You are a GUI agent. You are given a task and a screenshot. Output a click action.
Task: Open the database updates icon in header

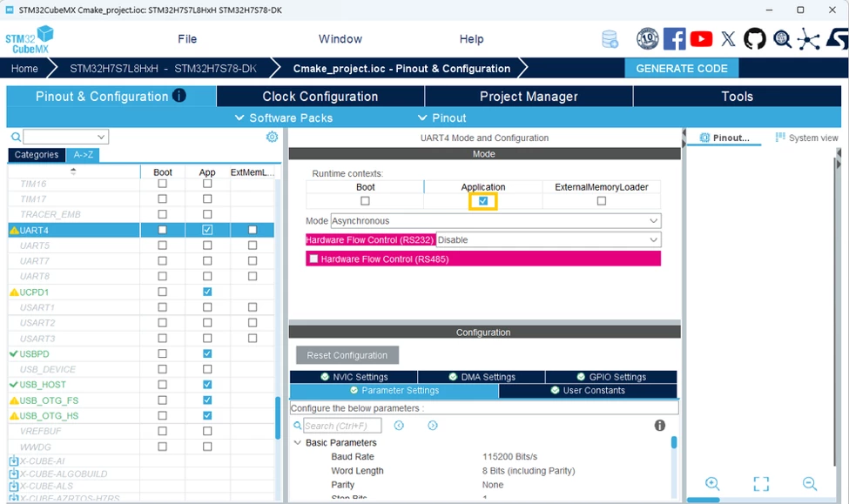click(x=610, y=39)
